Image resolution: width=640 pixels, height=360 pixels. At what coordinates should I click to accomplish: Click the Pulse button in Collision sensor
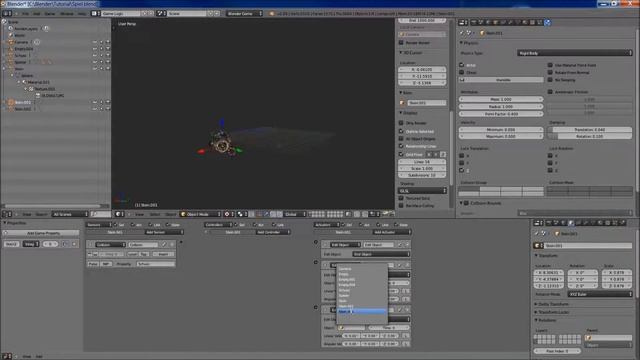pos(93,264)
